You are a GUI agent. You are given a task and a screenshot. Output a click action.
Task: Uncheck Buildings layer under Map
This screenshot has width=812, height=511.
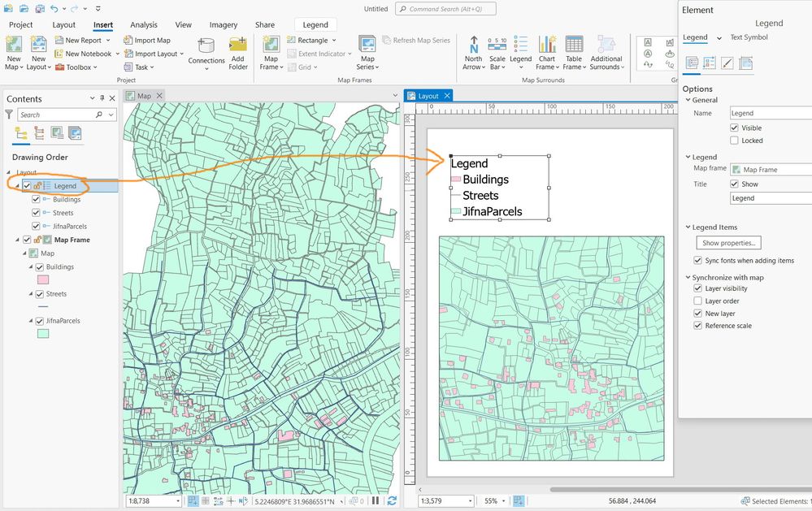click(39, 267)
